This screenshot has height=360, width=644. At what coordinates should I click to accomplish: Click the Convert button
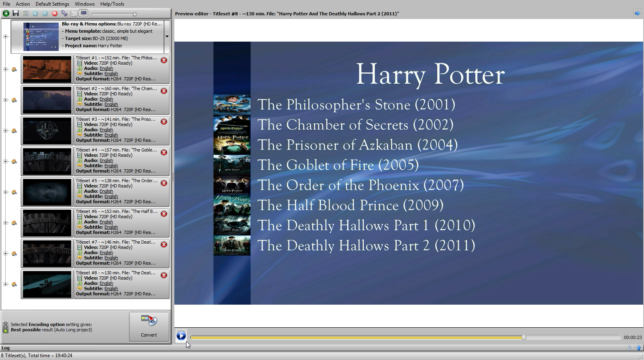(149, 326)
